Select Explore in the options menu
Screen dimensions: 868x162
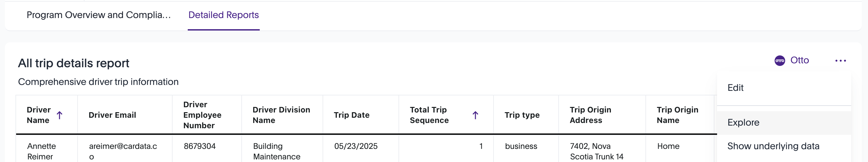[743, 122]
